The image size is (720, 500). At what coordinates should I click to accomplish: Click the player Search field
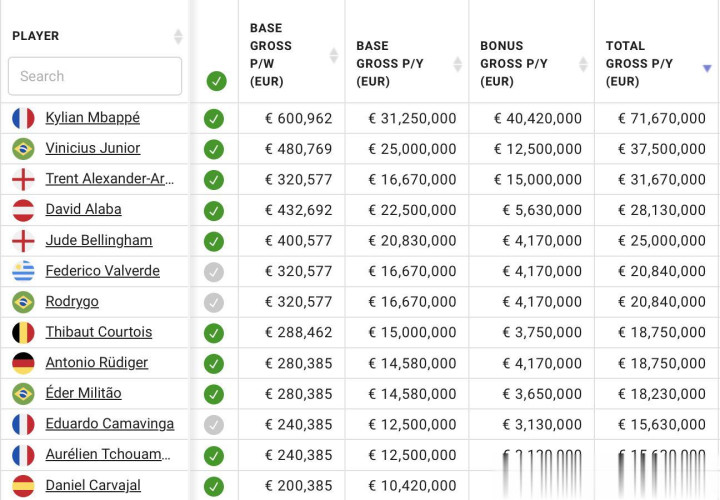(x=95, y=76)
